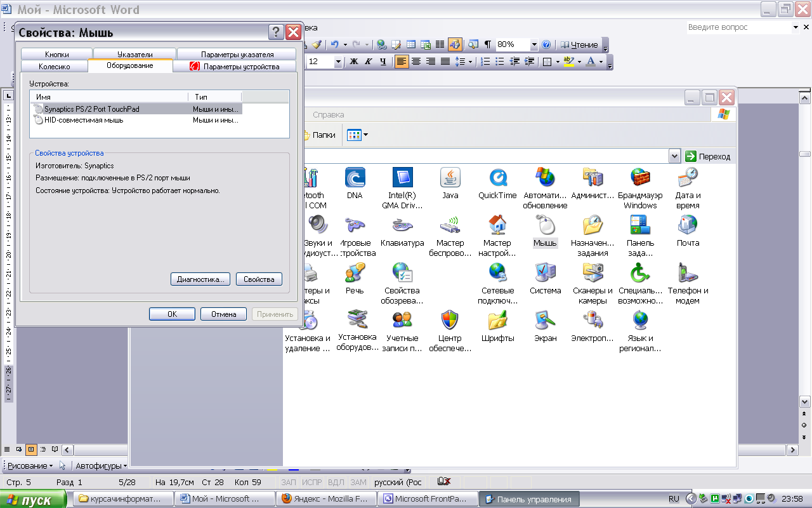Screen dimensions: 812x508
Task: Click the numbered list icon
Action: 485,62
